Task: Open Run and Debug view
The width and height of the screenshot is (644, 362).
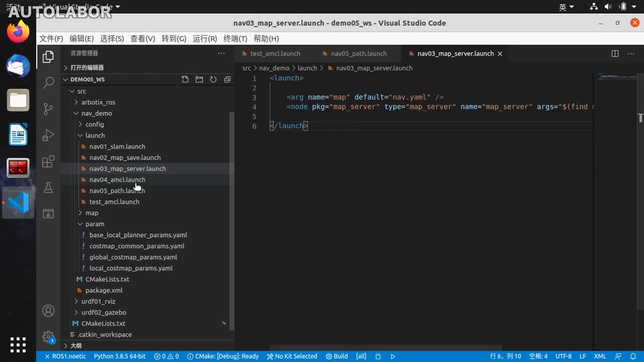Action: tap(48, 135)
